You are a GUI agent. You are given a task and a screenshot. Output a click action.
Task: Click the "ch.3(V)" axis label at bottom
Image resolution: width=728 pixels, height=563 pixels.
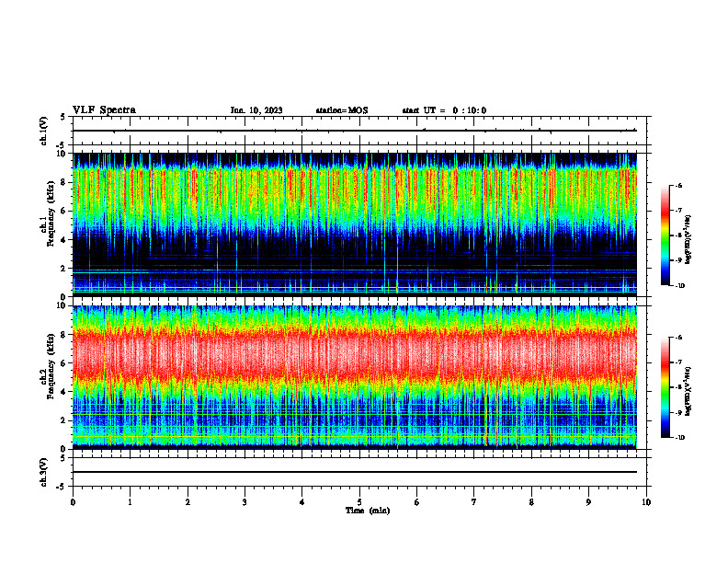click(44, 472)
